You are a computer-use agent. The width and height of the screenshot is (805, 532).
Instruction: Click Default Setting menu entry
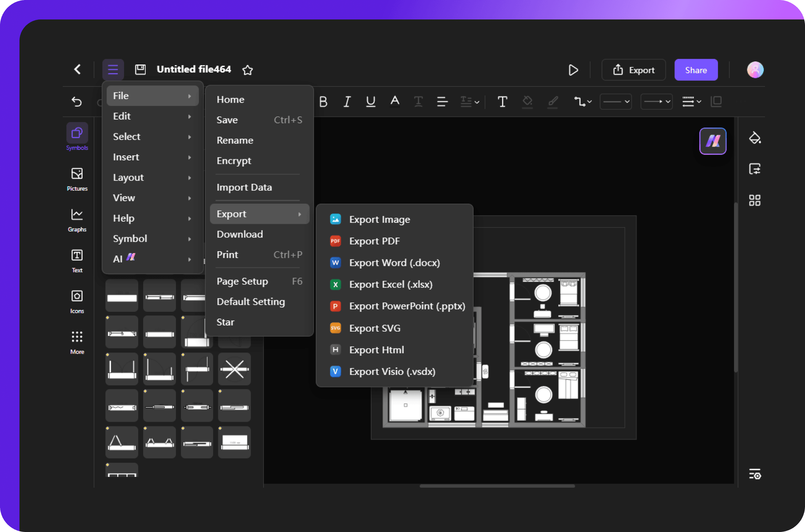[259, 302]
